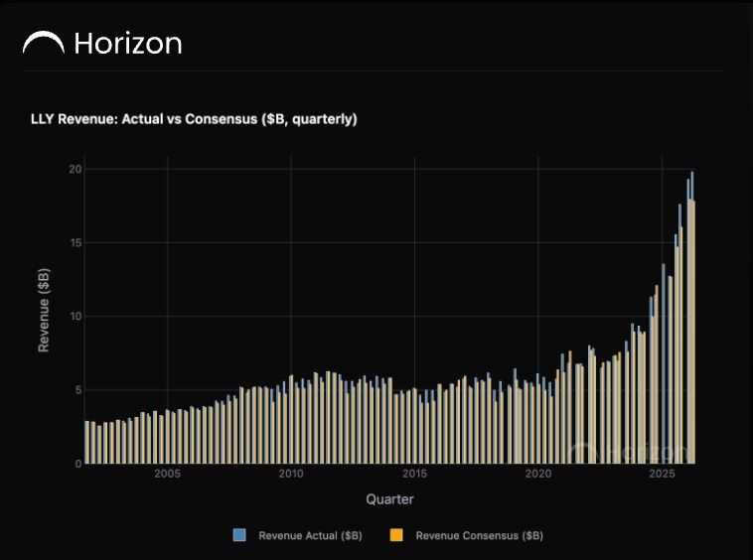
Task: Click the 'Revenue Consensus ($B)' legend label
Action: (x=479, y=535)
